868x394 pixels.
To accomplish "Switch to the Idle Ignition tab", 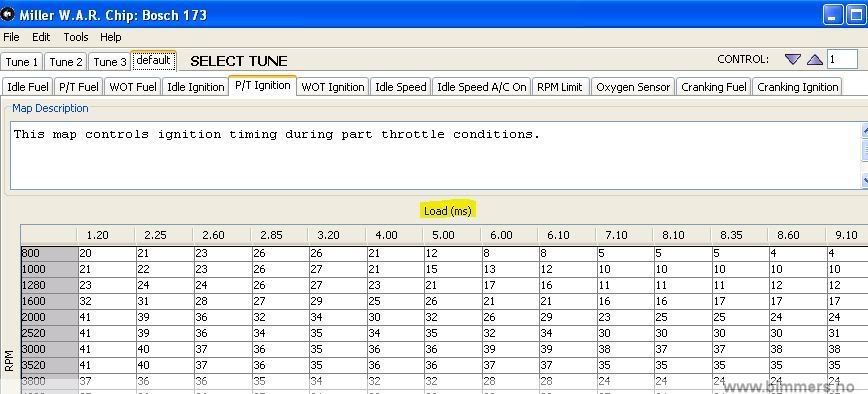I will tap(195, 87).
